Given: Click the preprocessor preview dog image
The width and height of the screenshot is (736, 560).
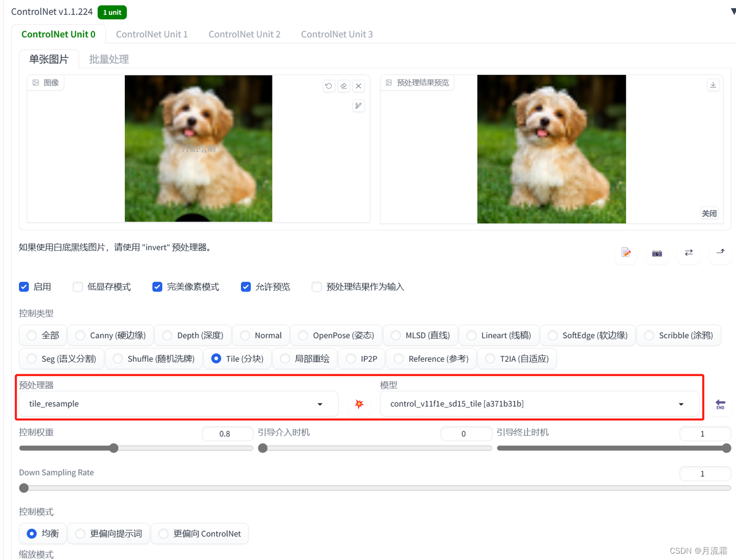Looking at the screenshot, I should [551, 149].
